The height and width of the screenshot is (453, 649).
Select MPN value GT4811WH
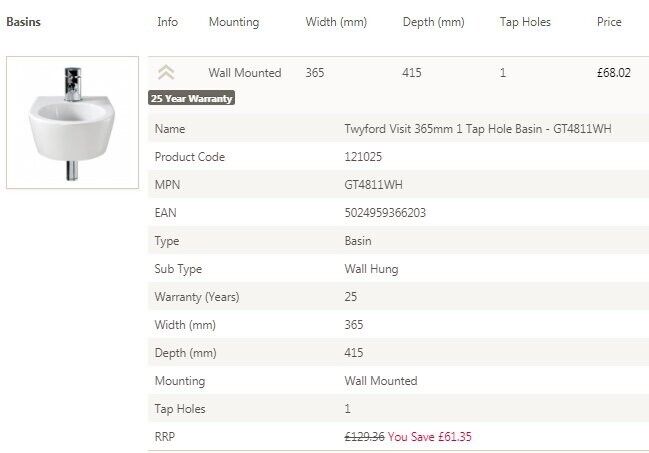point(373,185)
